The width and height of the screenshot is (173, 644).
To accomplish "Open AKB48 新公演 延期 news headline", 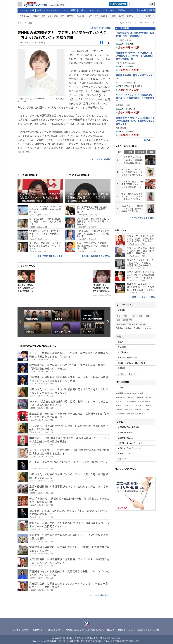I will click(68, 403).
